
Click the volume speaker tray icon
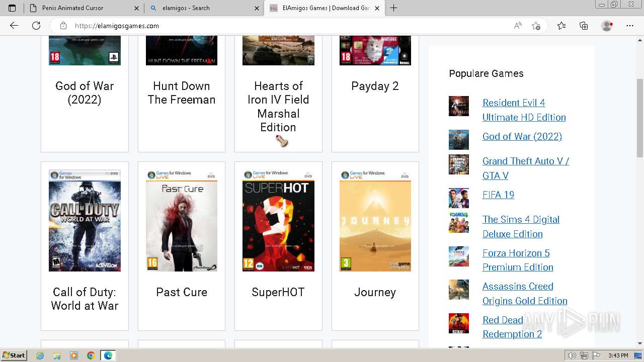click(x=573, y=355)
